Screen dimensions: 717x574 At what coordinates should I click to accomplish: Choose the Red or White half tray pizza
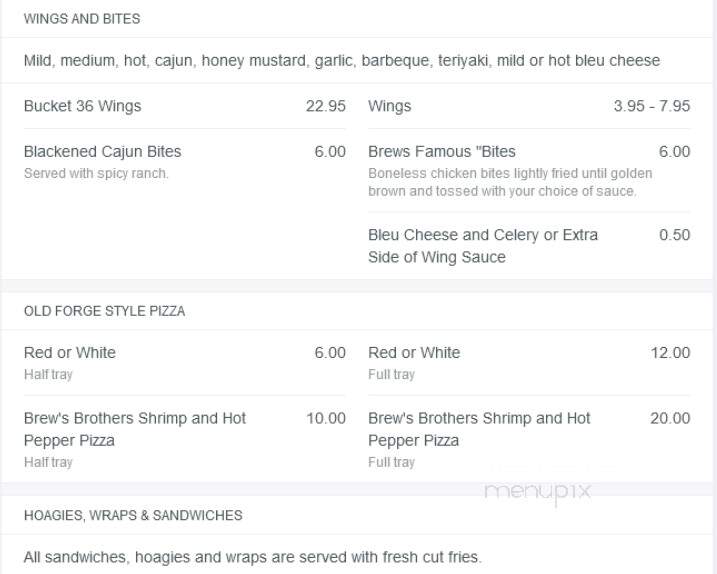[x=184, y=363]
